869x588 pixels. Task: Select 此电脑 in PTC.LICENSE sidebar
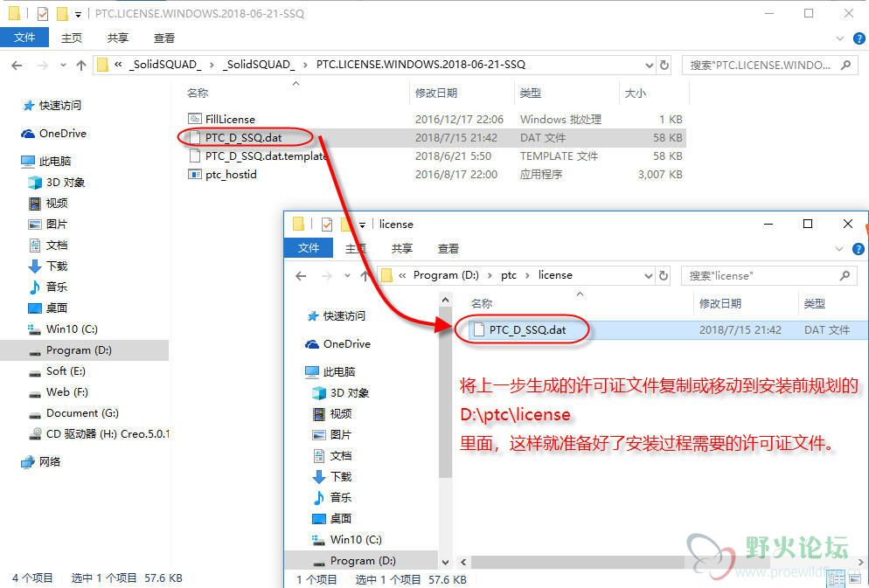(x=46, y=161)
